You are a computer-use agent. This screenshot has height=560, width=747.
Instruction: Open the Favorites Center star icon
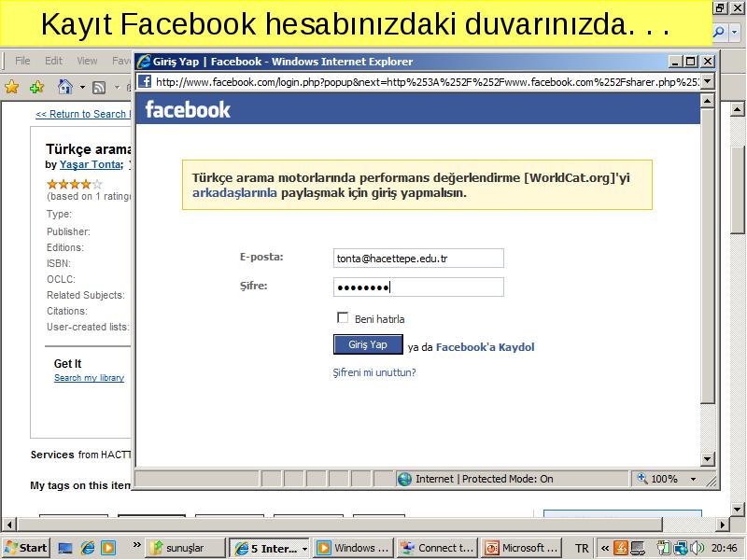tap(12, 87)
